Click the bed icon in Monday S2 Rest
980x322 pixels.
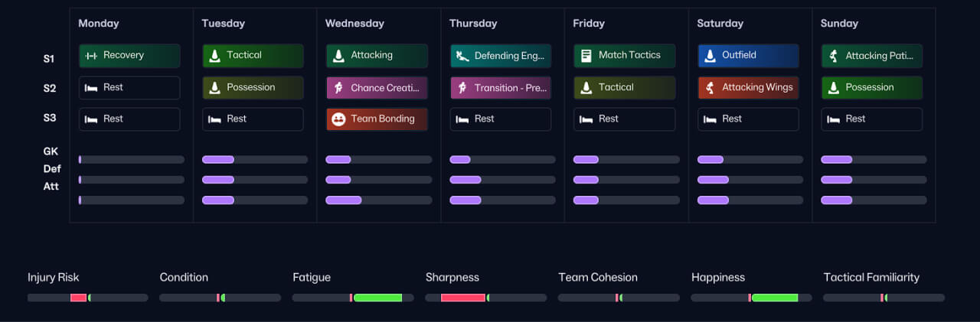point(91,88)
